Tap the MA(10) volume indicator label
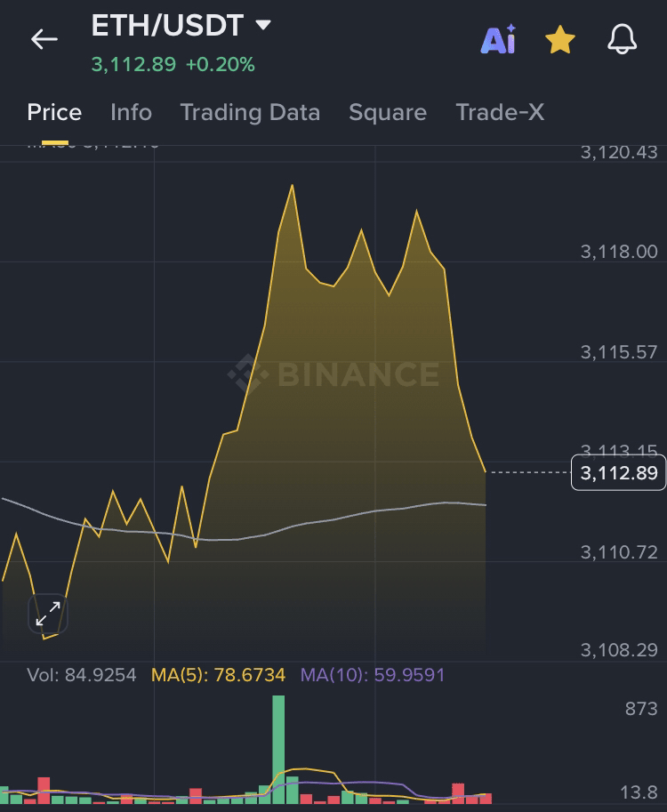 coord(373,675)
